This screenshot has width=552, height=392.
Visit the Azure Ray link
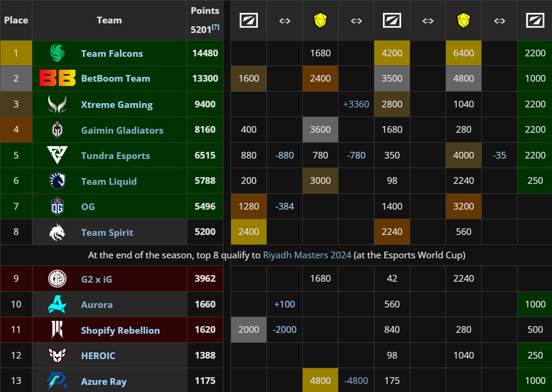click(x=104, y=381)
